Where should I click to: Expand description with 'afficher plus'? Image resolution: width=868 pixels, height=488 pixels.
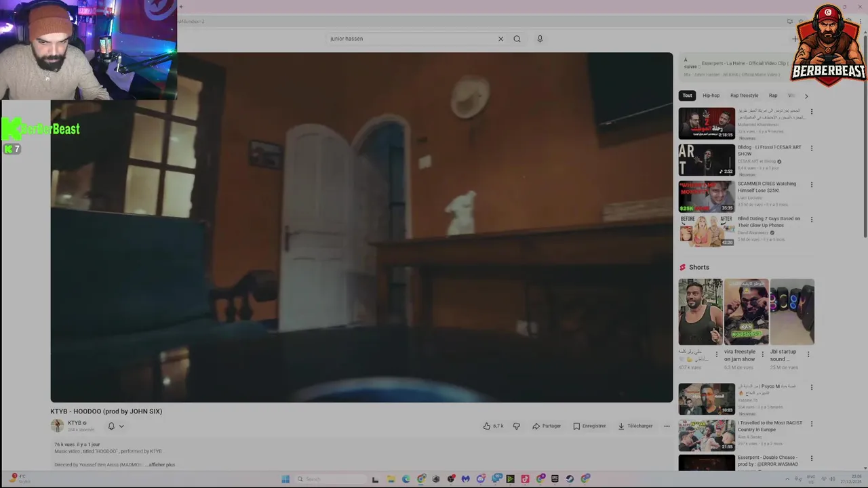[x=162, y=465]
